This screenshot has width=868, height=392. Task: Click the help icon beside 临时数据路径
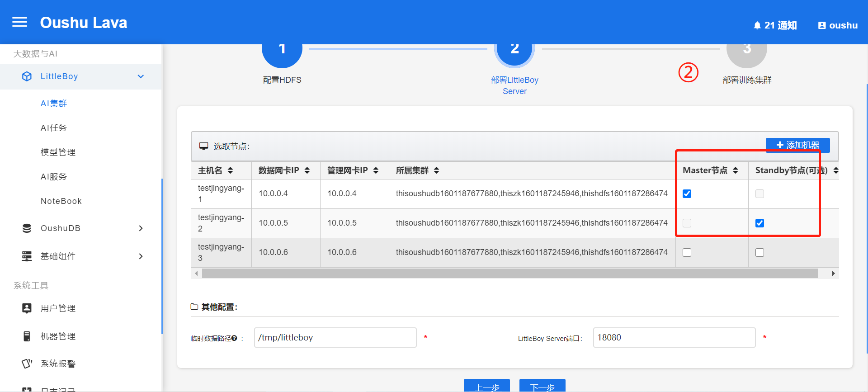tap(234, 338)
